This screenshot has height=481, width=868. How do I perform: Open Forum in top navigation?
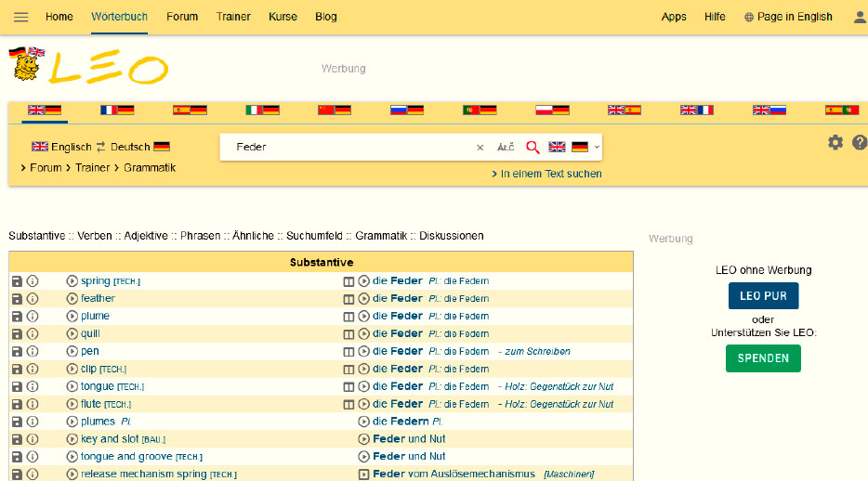click(182, 17)
